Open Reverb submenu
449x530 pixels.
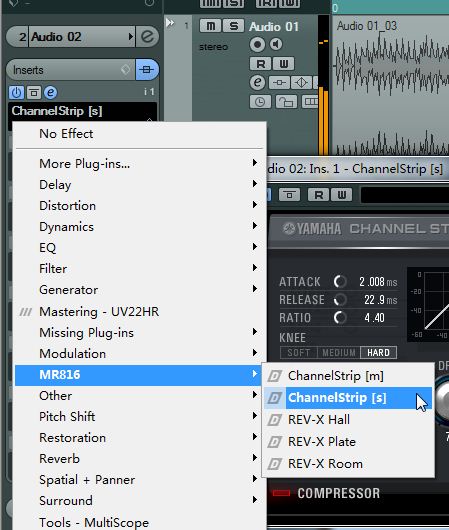pyautogui.click(x=139, y=459)
